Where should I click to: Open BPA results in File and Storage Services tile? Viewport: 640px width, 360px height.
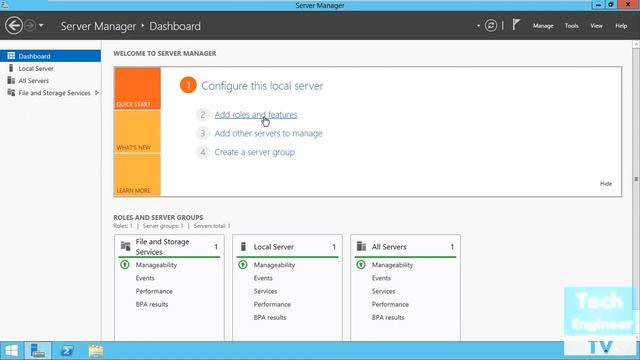coord(152,304)
